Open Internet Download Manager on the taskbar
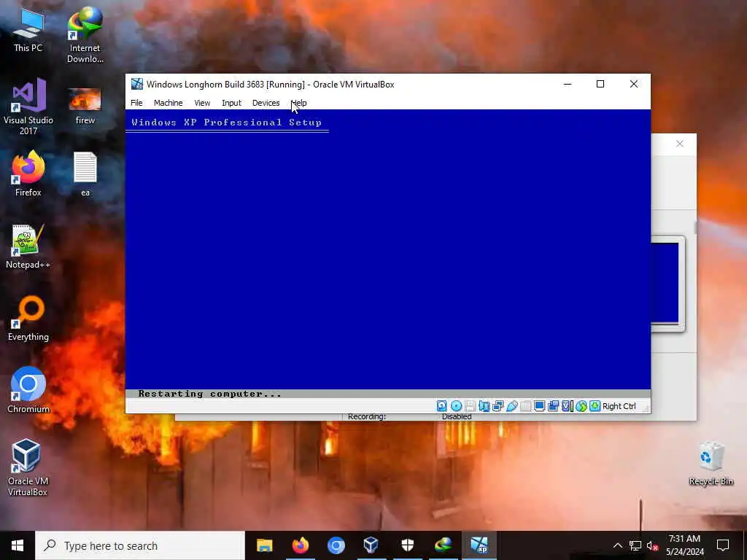This screenshot has height=560, width=747. 443,545
